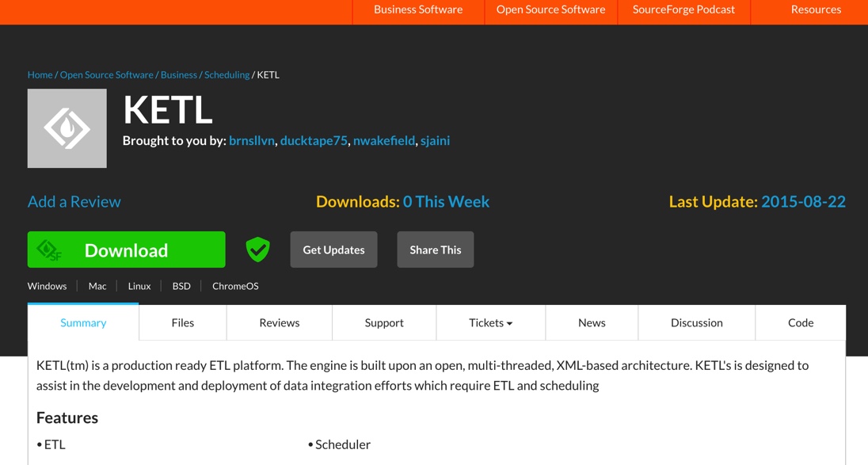Open the Business Software menu
Viewport: 868px width, 465px height.
(418, 10)
